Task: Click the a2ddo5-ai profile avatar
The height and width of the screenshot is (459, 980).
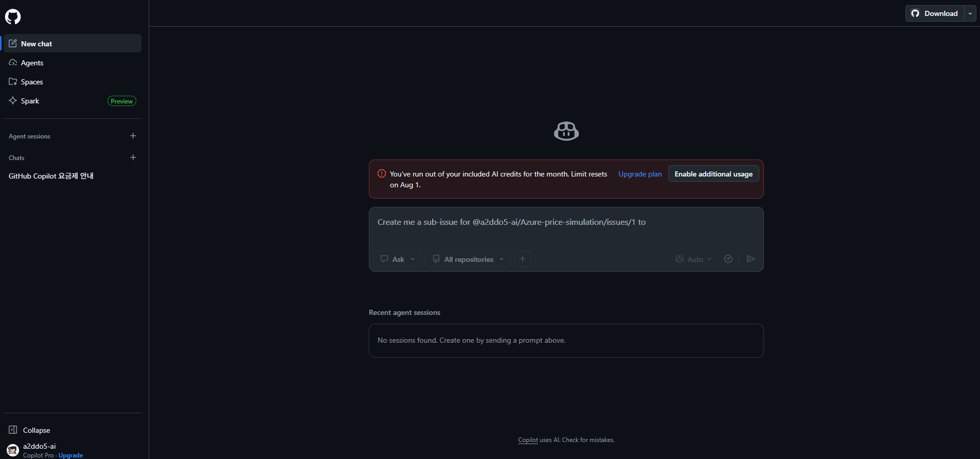Action: click(x=13, y=450)
